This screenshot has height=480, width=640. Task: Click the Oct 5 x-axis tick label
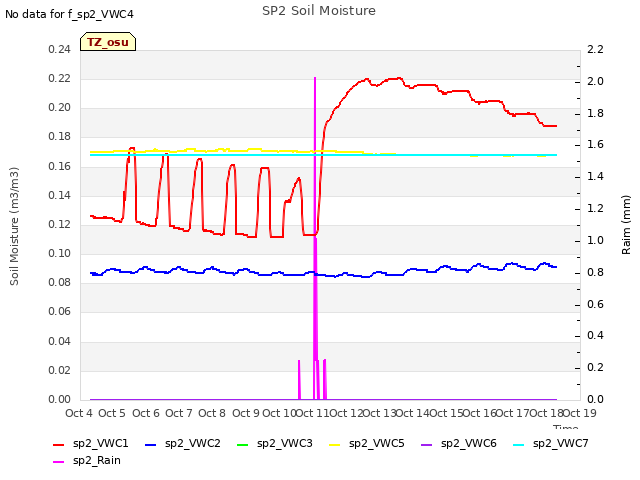[112, 413]
